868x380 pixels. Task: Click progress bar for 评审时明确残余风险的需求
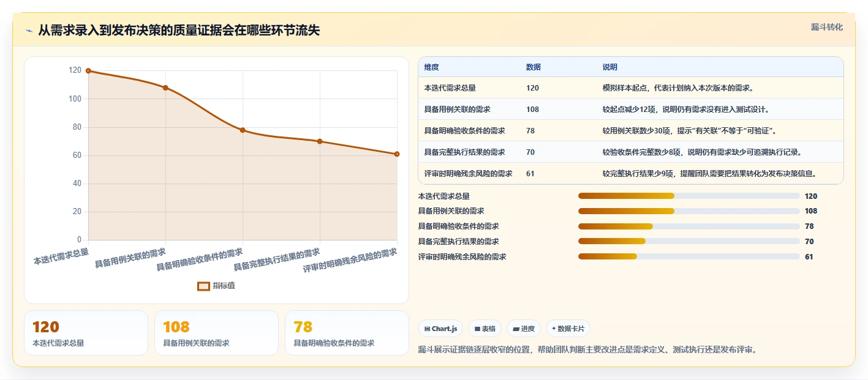[689, 257]
